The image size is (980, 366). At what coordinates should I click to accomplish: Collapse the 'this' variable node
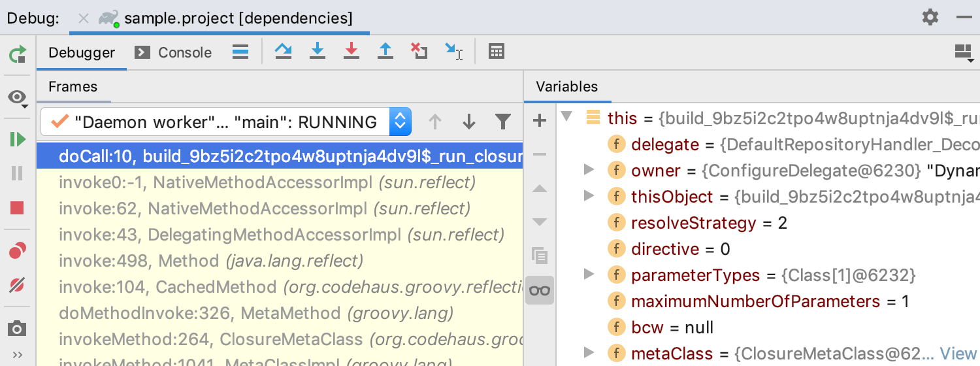[566, 118]
